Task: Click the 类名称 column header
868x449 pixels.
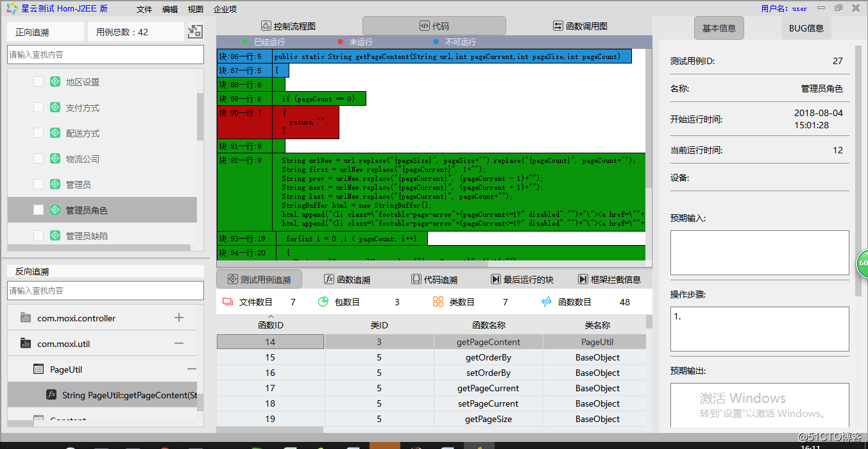Action: [597, 325]
